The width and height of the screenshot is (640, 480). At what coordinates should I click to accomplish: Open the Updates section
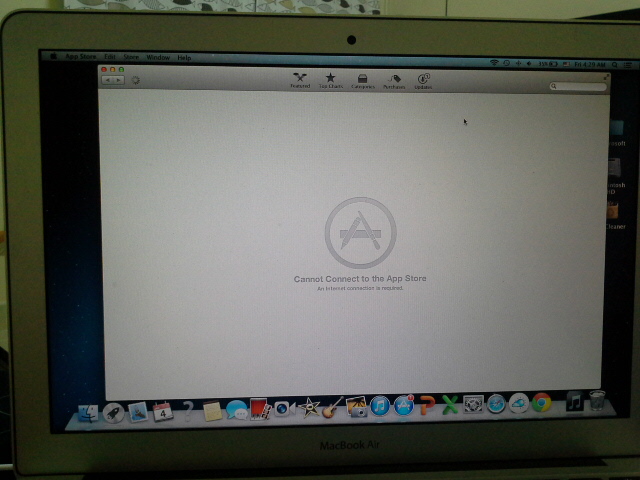pos(423,81)
